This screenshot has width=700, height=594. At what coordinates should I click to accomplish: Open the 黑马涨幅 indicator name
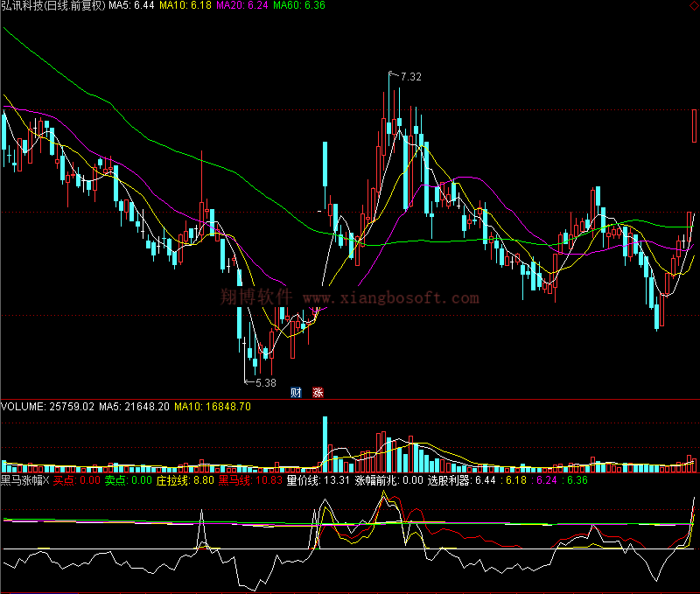coord(24,479)
